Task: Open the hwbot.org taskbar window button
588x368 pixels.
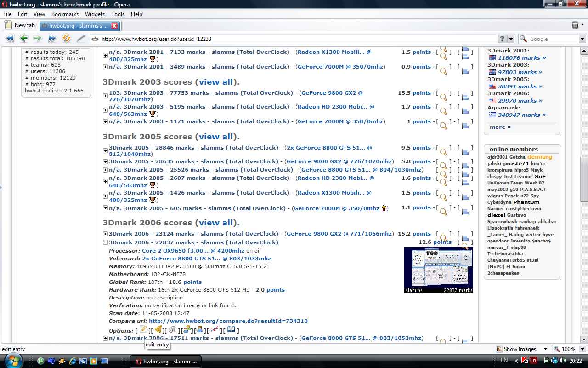Action: pos(166,361)
